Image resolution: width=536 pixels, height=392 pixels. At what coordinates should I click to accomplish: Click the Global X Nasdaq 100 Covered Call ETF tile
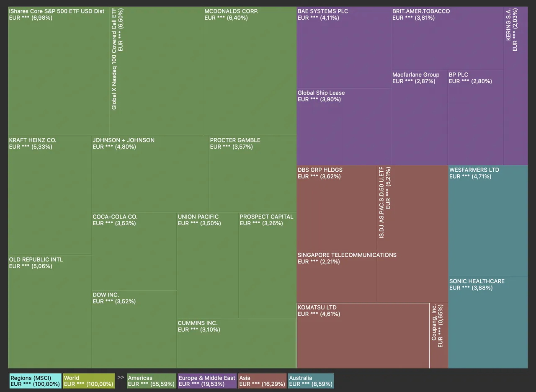pos(156,71)
